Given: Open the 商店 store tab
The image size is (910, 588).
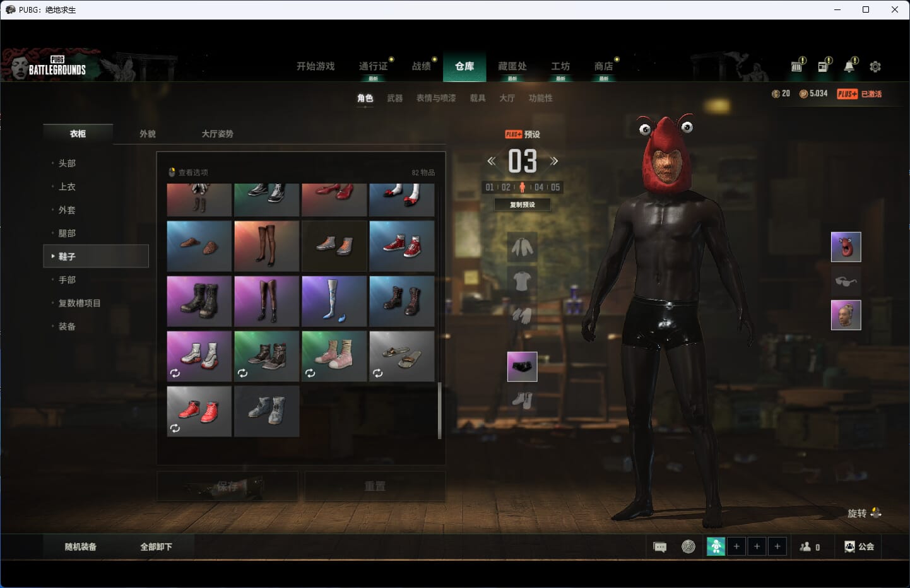Looking at the screenshot, I should tap(604, 66).
